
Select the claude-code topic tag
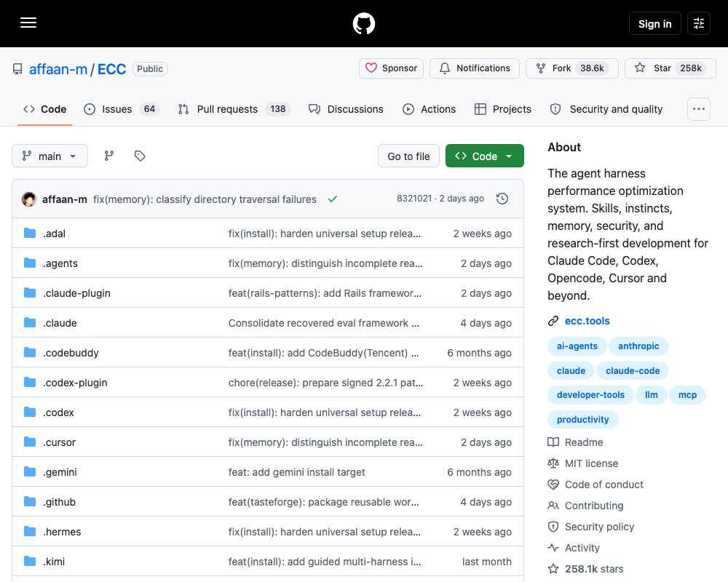tap(633, 370)
